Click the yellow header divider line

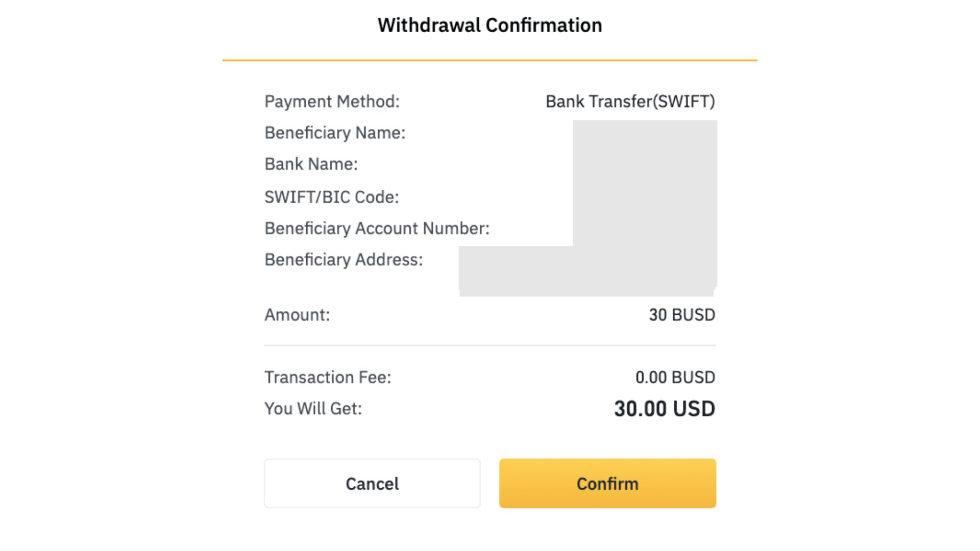click(490, 60)
